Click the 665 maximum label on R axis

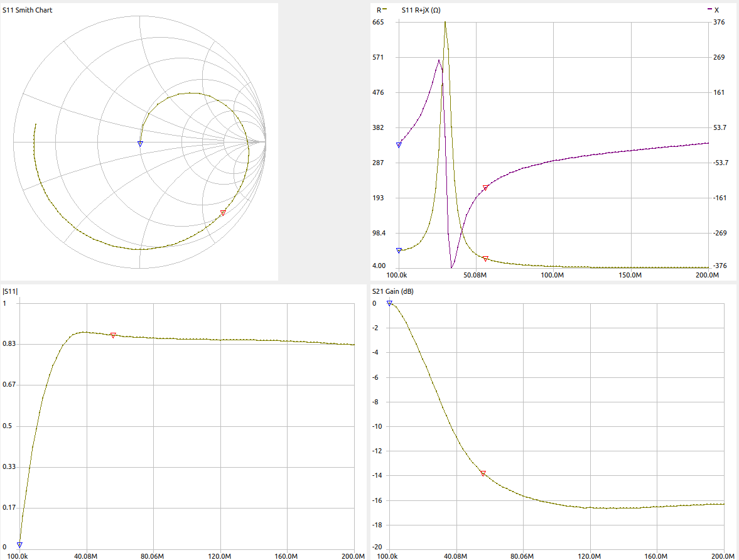click(378, 22)
